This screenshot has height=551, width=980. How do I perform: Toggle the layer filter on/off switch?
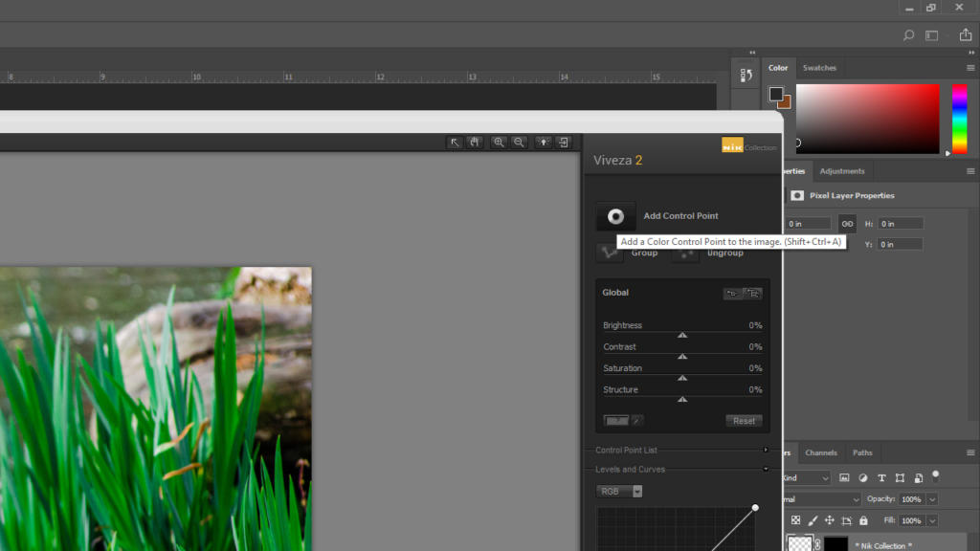point(935,474)
